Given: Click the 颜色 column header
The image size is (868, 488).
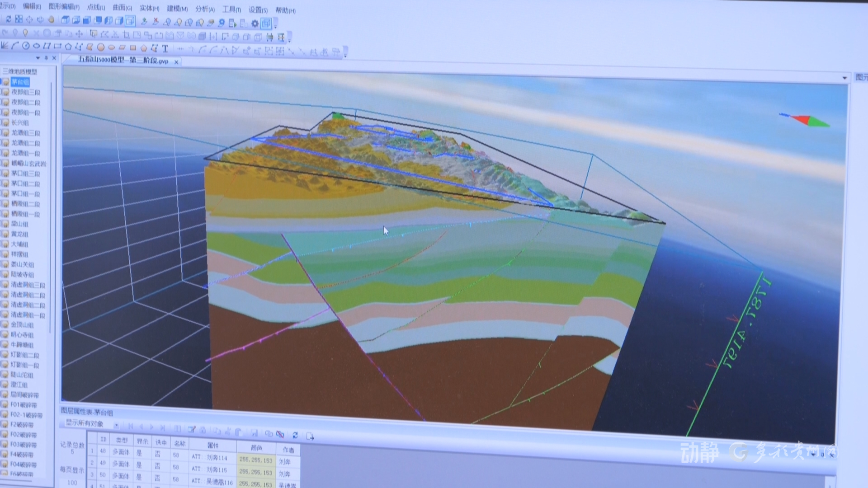Looking at the screenshot, I should point(256,447).
